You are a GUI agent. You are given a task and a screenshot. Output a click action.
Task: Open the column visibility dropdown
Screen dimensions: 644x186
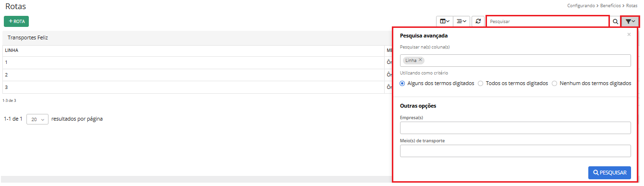pyautogui.click(x=445, y=22)
